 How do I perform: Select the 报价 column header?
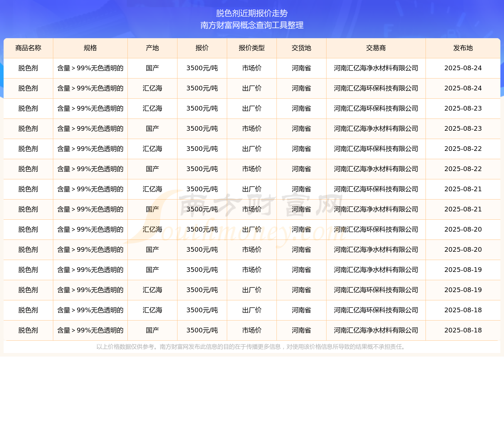(x=202, y=48)
